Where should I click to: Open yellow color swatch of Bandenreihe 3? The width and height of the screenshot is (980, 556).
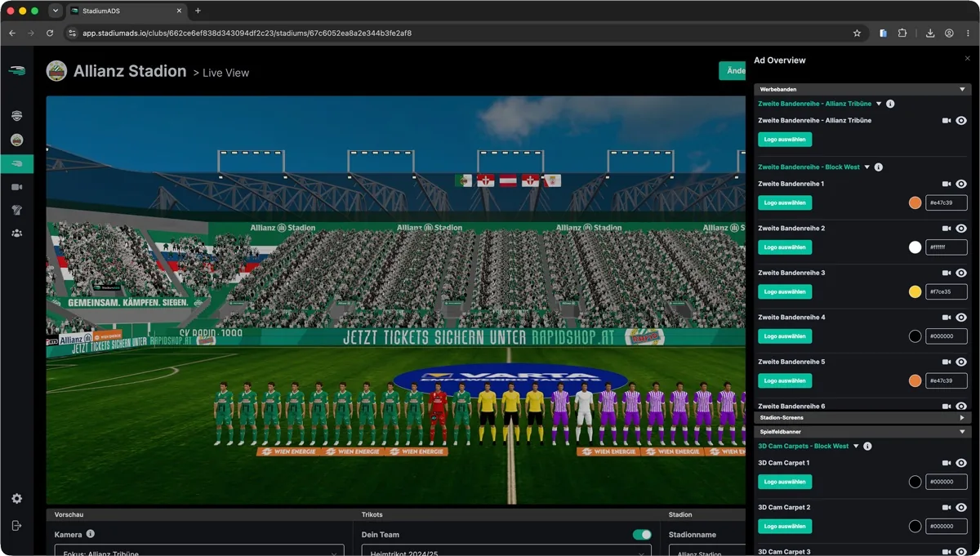click(915, 291)
